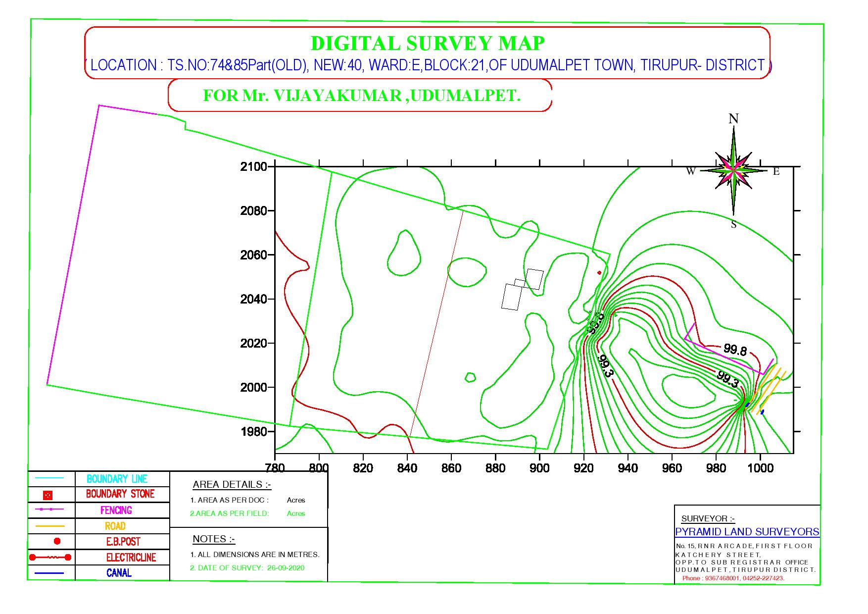Click the 'NOTES :-' heading
Image resolution: width=868 pixels, height=614 pixels.
(214, 539)
